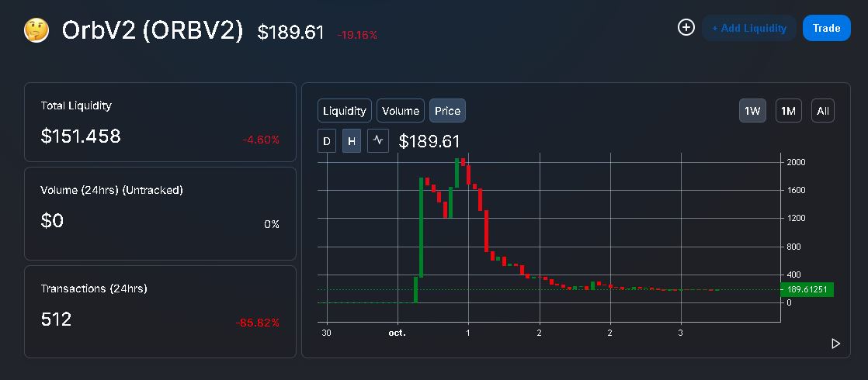Set time range to 1W

752,111
